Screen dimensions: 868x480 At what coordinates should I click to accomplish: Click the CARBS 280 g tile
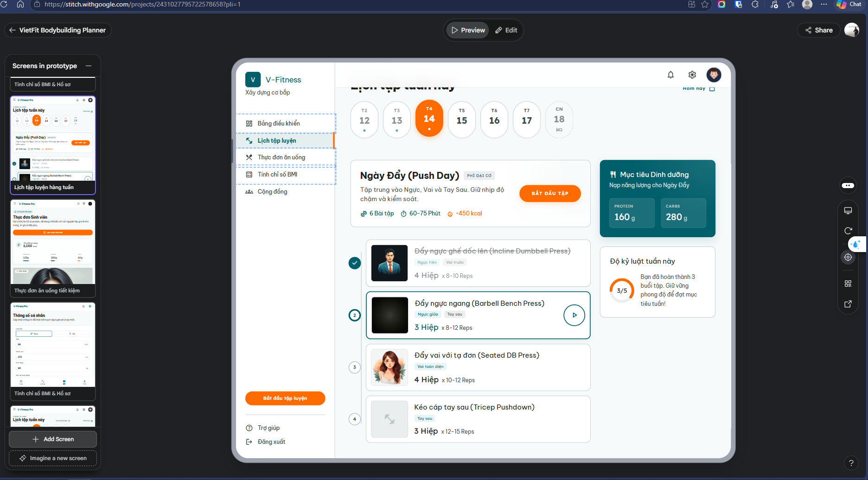click(683, 213)
